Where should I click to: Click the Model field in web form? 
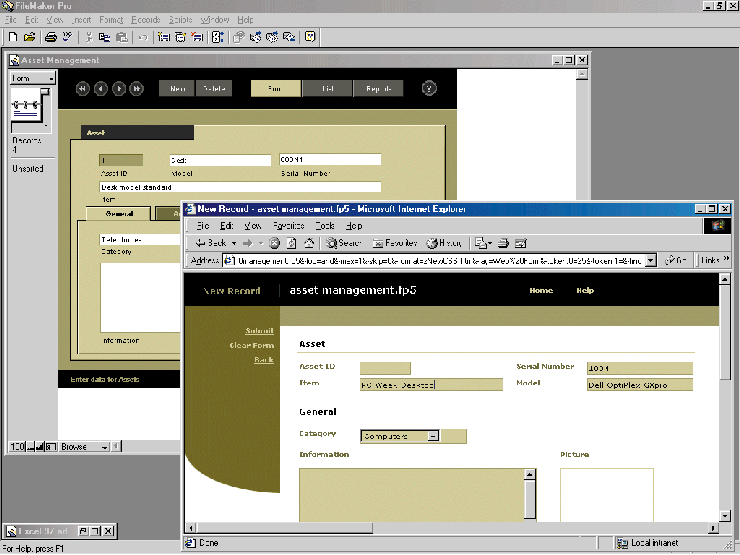(639, 384)
